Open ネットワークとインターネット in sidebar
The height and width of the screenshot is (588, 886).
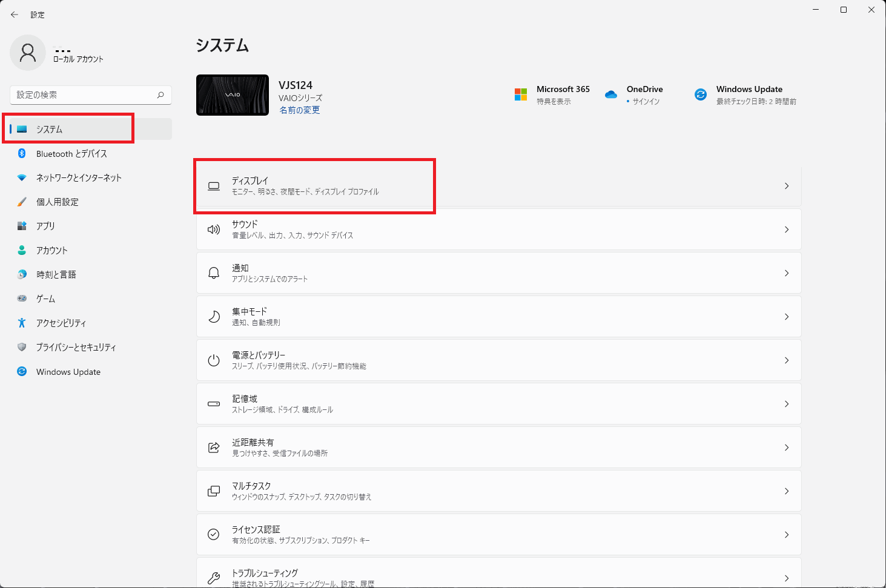(91, 177)
